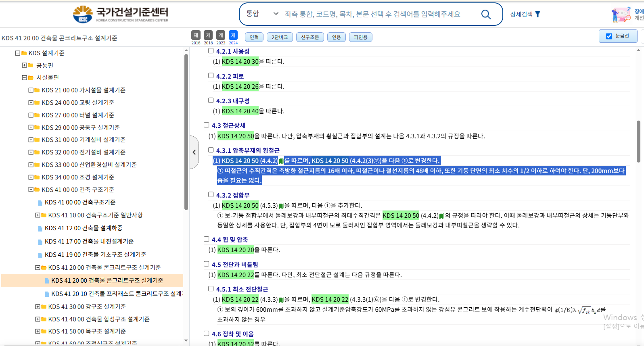Viewport: 644px width, 346px height.
Task: Click the 상세검색 filter funnel icon
Action: (x=537, y=14)
